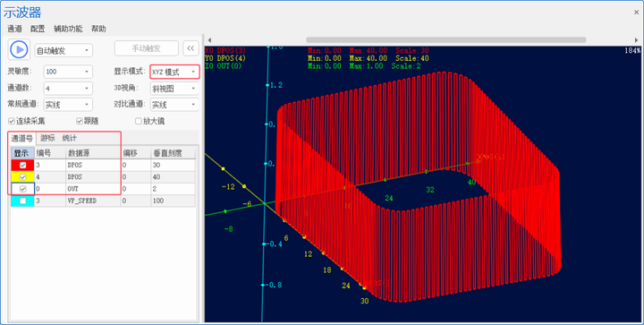Image resolution: width=644 pixels, height=325 pixels.
Task: Start the oscilloscope with the play icon
Action: [19, 50]
